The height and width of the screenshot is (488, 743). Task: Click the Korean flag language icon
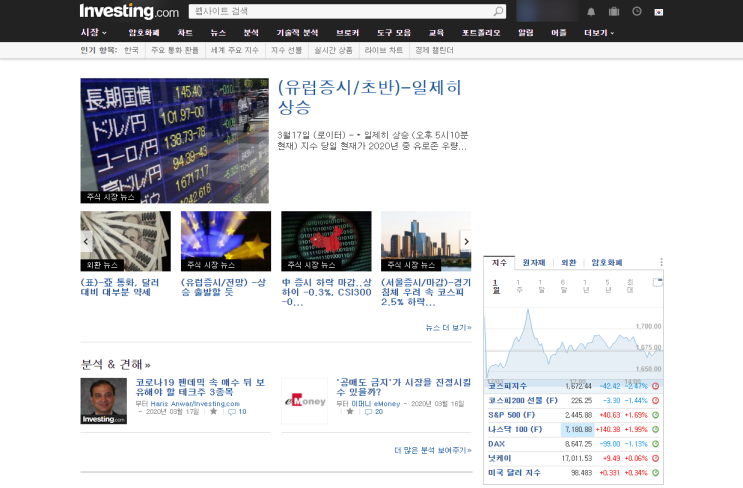pyautogui.click(x=659, y=12)
